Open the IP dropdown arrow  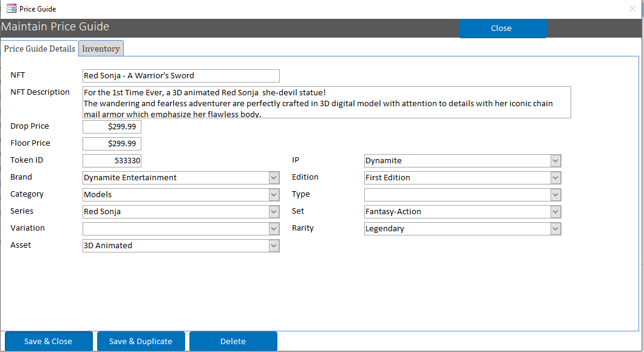tap(556, 161)
